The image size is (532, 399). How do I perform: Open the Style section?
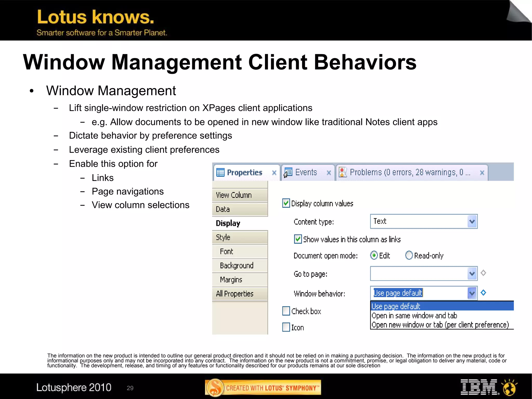click(x=240, y=237)
